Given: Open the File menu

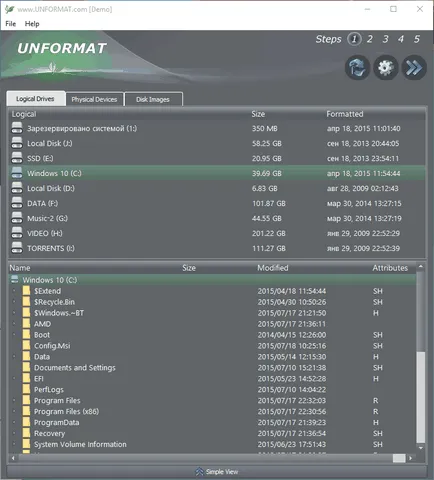Looking at the screenshot, I should 11,24.
